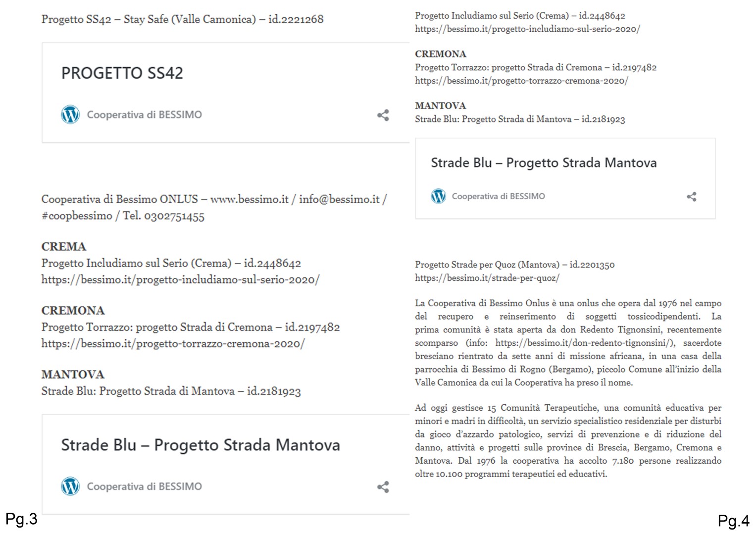Click WordPress logo on PROGETTO SS42 card
This screenshot has width=756, height=535.
(70, 114)
